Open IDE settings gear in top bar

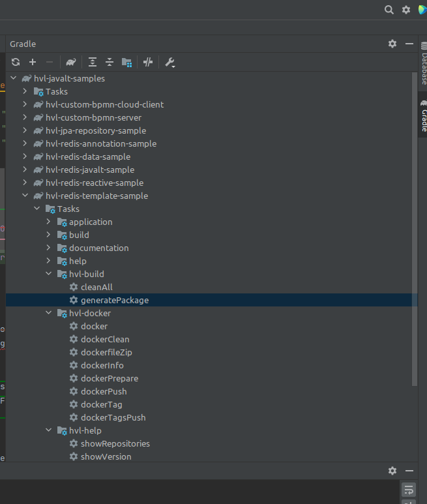(x=406, y=10)
